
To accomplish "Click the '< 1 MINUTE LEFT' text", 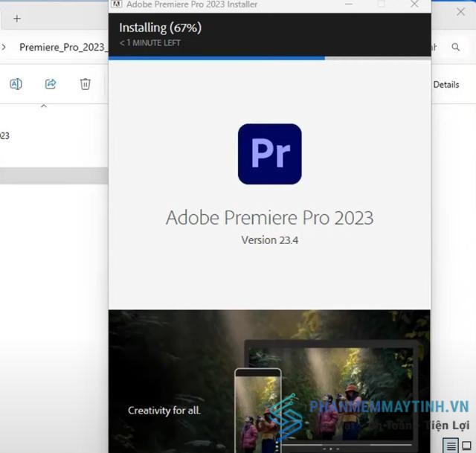I will pos(150,43).
